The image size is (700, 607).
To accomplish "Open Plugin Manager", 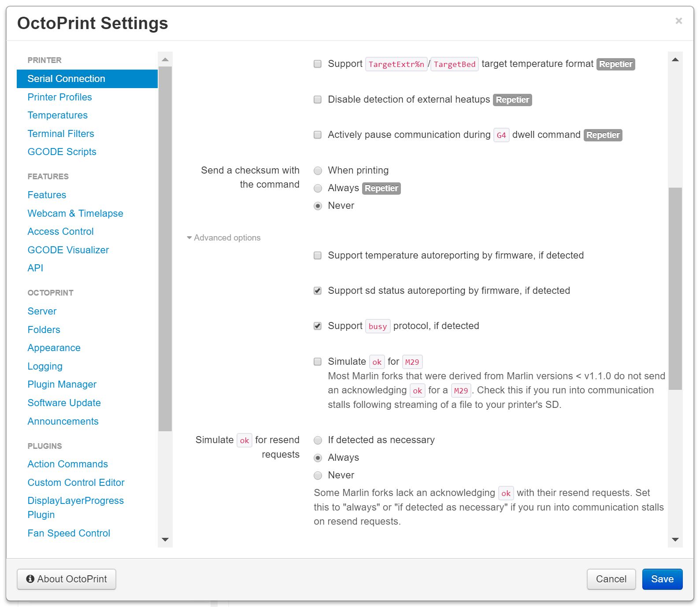I will (x=62, y=385).
